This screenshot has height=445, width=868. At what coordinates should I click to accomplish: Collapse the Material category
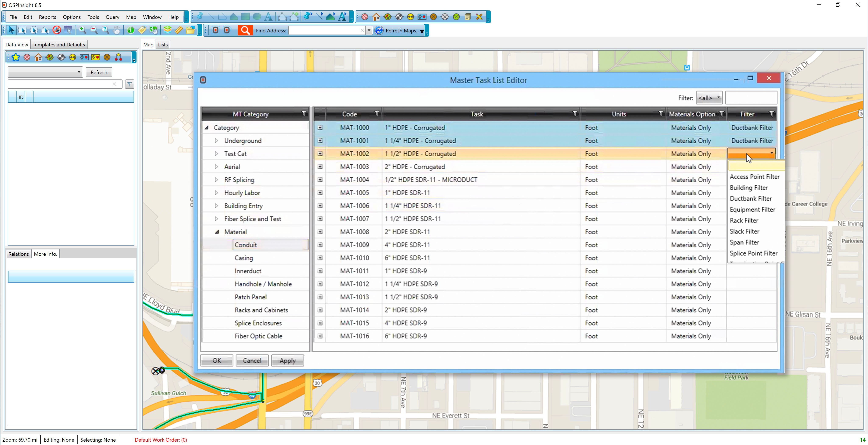click(217, 232)
